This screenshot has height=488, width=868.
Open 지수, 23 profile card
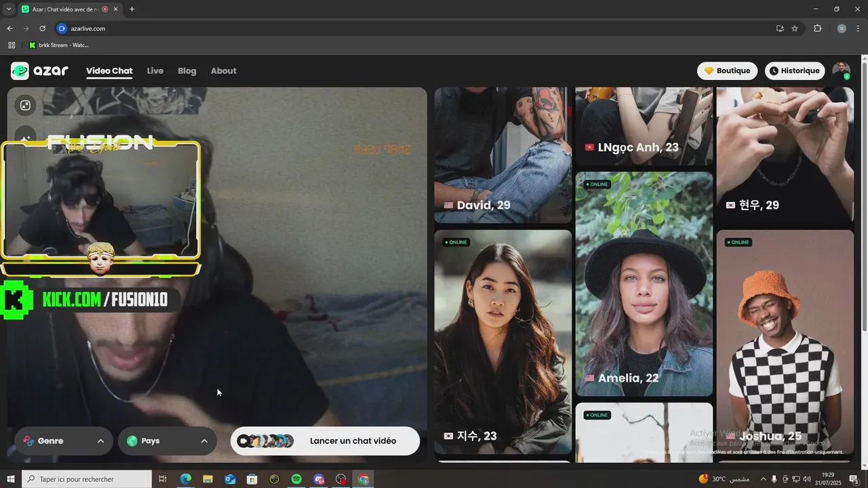(502, 342)
